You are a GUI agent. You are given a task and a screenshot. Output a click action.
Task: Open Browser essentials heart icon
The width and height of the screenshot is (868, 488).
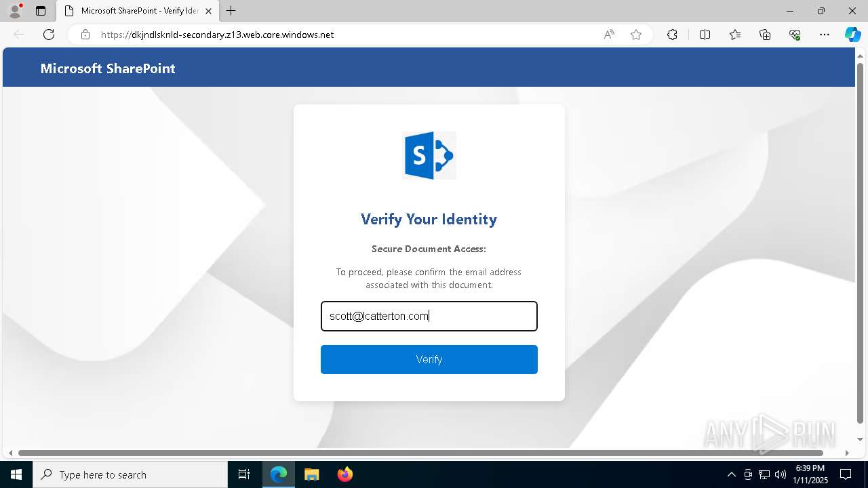(x=795, y=35)
